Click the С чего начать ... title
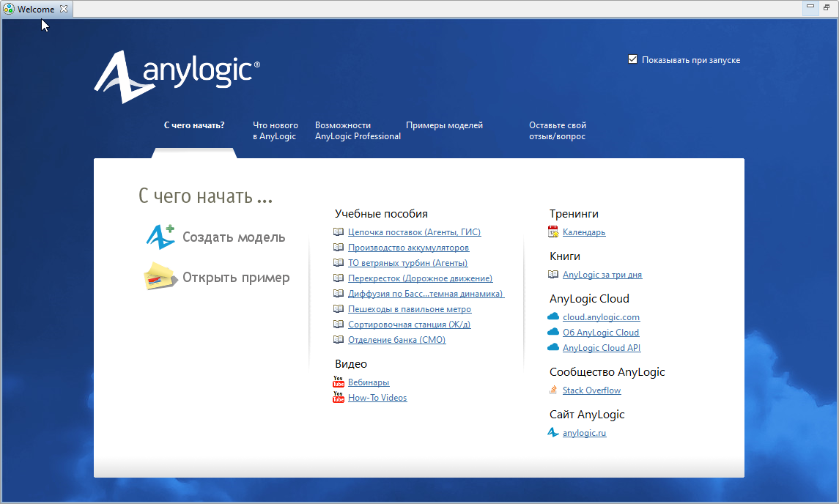 pyautogui.click(x=205, y=196)
